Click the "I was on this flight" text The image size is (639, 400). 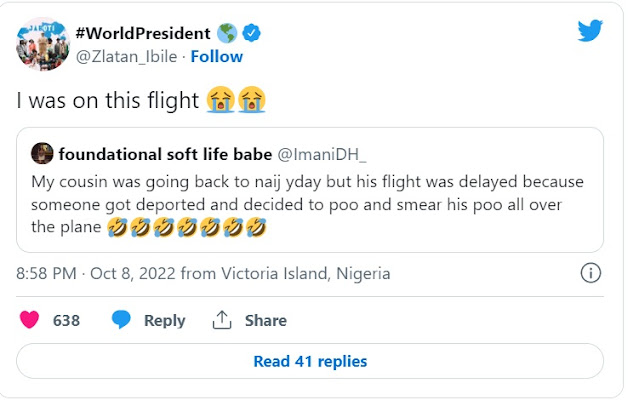point(108,99)
